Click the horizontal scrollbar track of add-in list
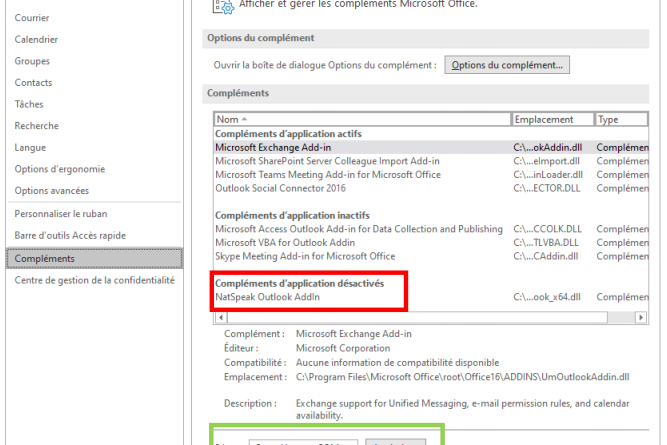 (621, 317)
